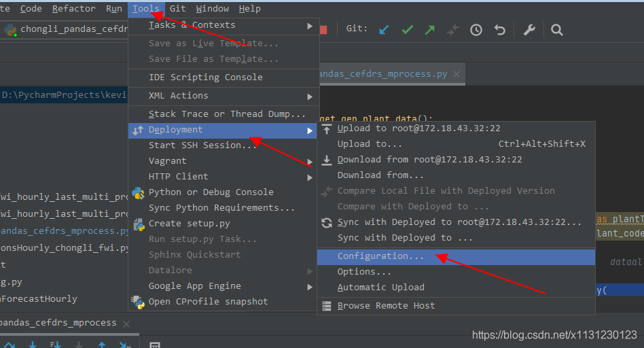Open IDE Scripting Console
The height and width of the screenshot is (348, 644).
223,77
